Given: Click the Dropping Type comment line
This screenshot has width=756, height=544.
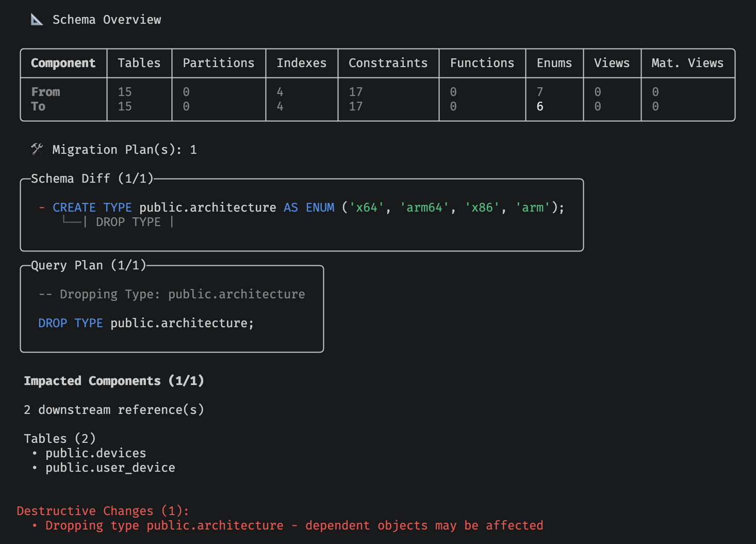Looking at the screenshot, I should 172,294.
